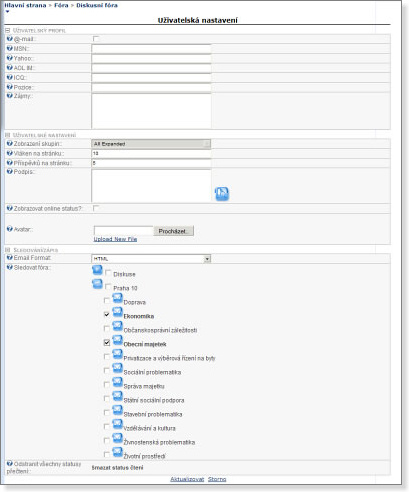Screen dimensions: 409x492
Task: Open the Zobrazení skupin dropdown
Action: pyautogui.click(x=151, y=144)
